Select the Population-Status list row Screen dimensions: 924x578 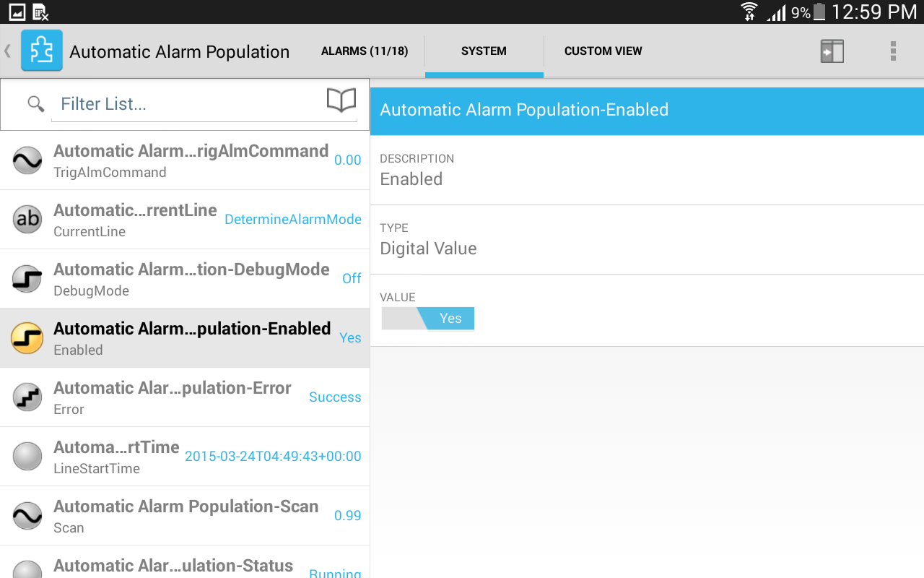click(185, 562)
